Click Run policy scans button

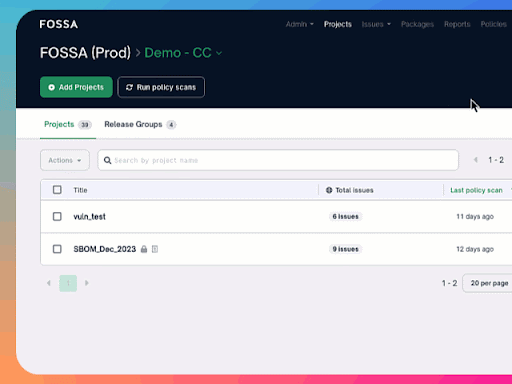(x=161, y=87)
